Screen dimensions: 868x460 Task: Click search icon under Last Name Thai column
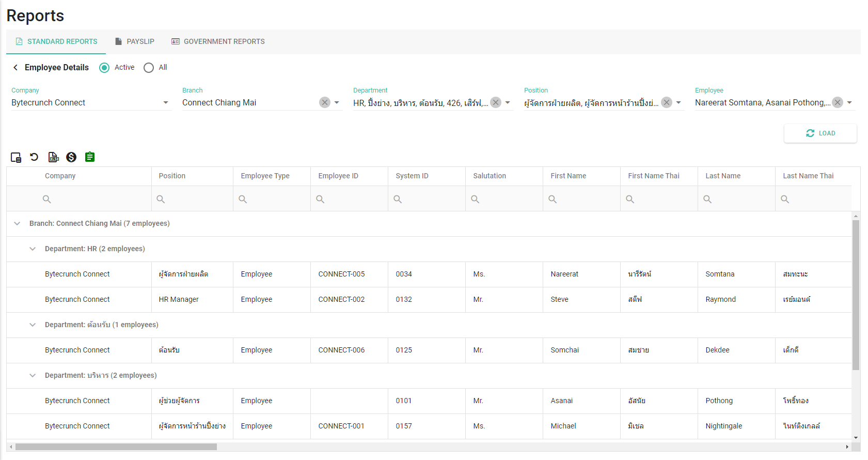785,199
